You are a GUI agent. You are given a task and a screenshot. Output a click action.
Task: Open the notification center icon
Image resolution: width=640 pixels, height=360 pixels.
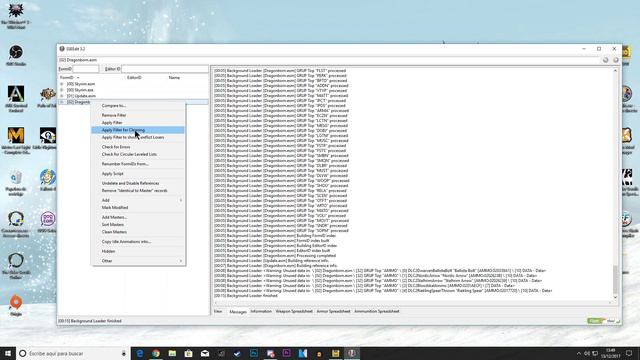(x=629, y=353)
